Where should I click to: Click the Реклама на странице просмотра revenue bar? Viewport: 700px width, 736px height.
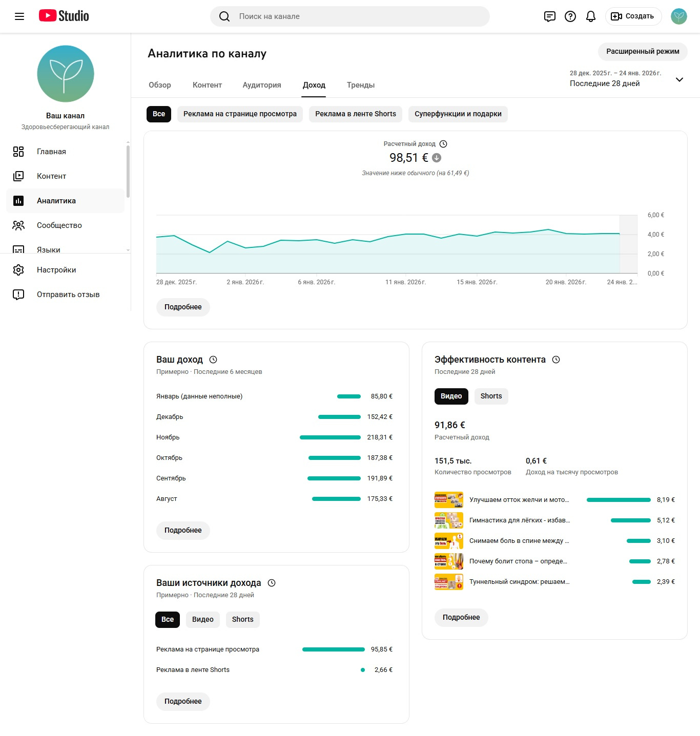[334, 649]
